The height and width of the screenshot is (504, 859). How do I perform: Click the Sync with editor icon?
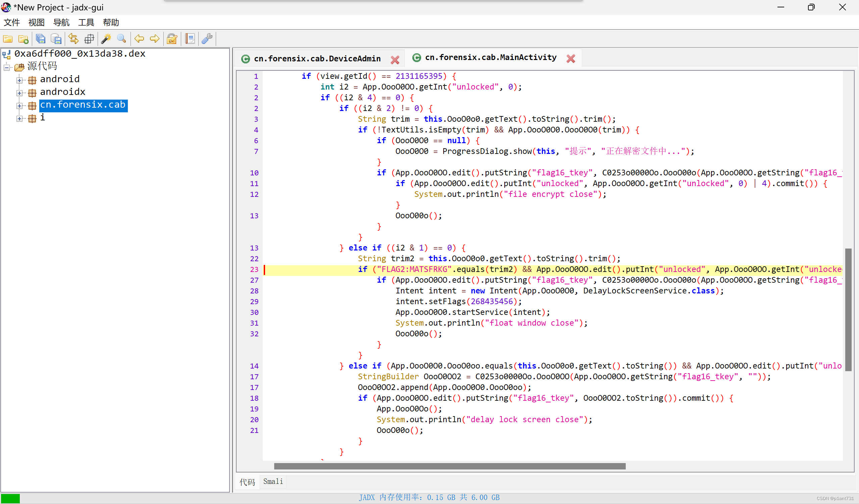(x=73, y=39)
